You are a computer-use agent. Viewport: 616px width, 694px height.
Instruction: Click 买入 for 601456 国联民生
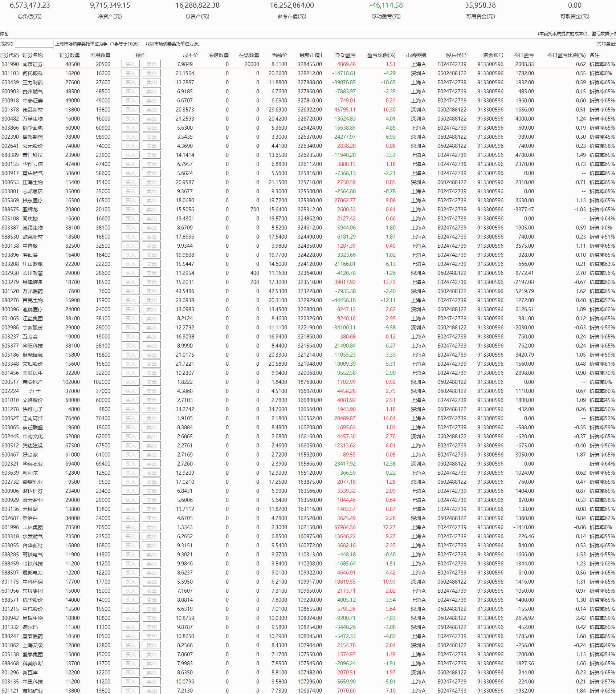pos(131,373)
